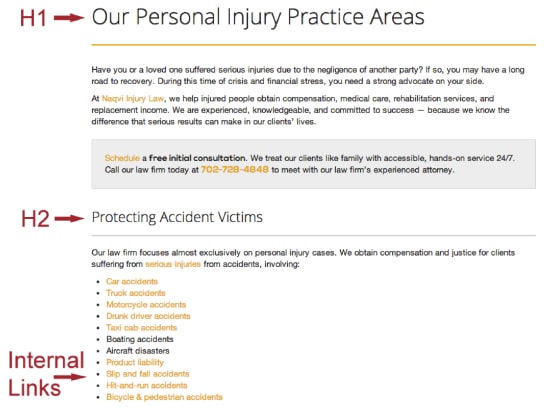Click the 702-728-4848 phone number

click(235, 169)
